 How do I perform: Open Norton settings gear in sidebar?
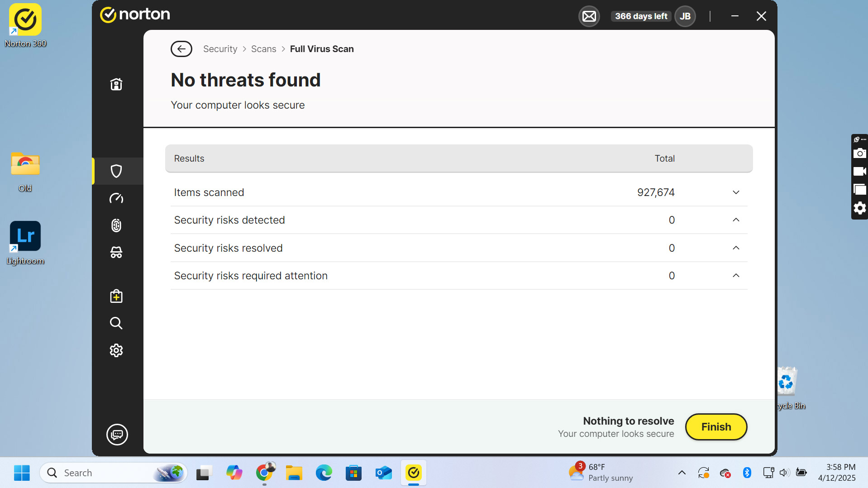click(116, 350)
